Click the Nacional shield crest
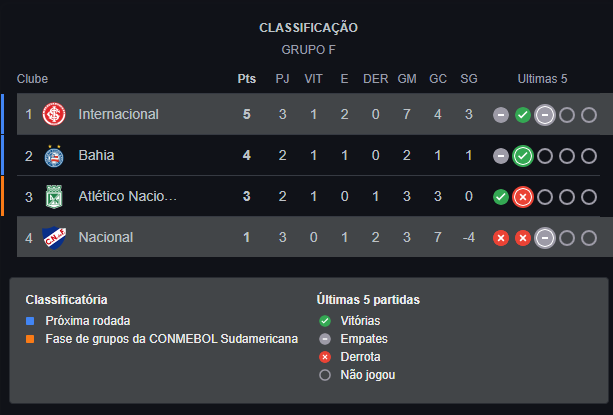Image resolution: width=613 pixels, height=415 pixels. coord(54,238)
